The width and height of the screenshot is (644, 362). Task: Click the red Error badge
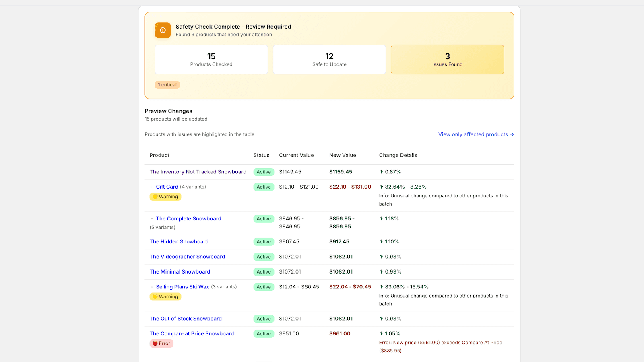pyautogui.click(x=161, y=343)
